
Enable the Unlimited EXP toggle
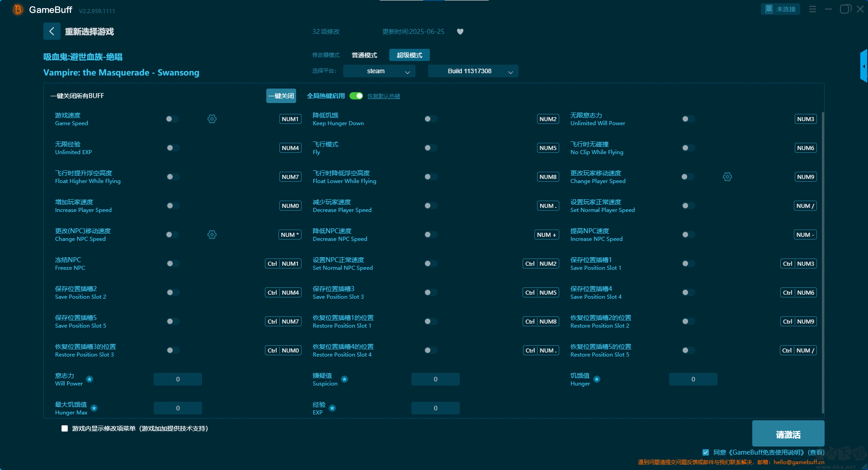[x=172, y=148]
